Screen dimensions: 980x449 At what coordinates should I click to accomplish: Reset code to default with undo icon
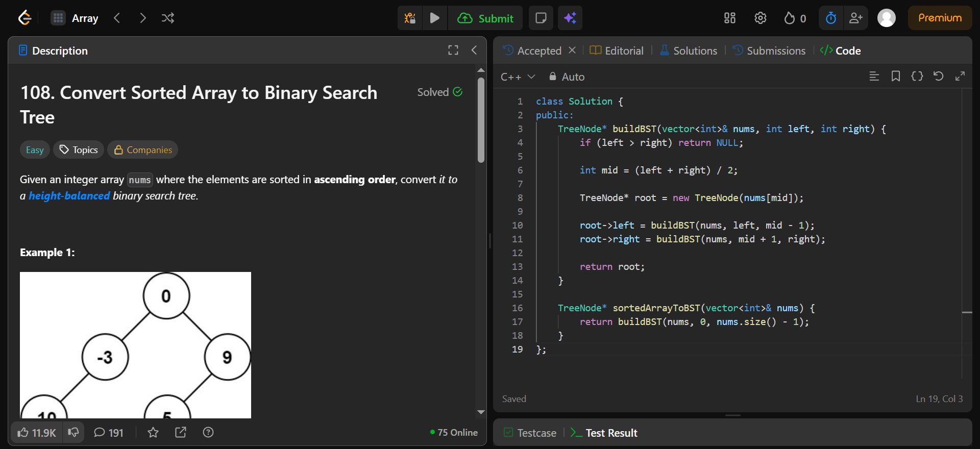[938, 77]
